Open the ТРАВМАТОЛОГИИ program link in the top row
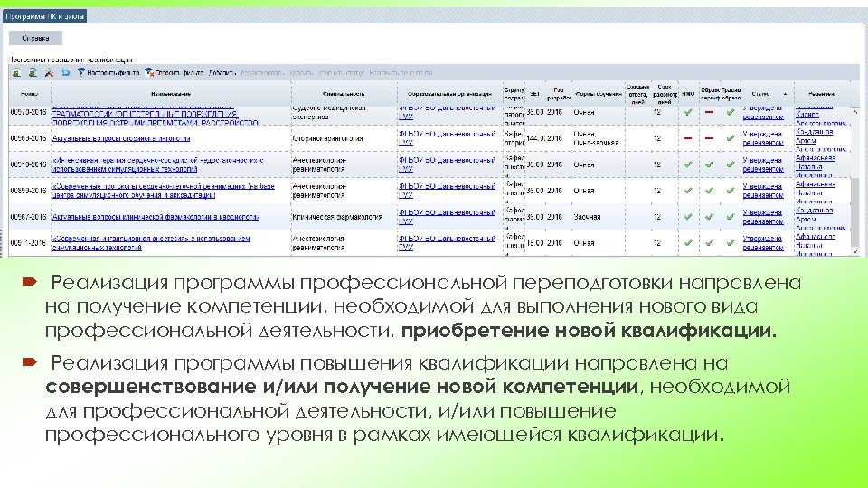The height and width of the screenshot is (488, 868). coord(156,115)
